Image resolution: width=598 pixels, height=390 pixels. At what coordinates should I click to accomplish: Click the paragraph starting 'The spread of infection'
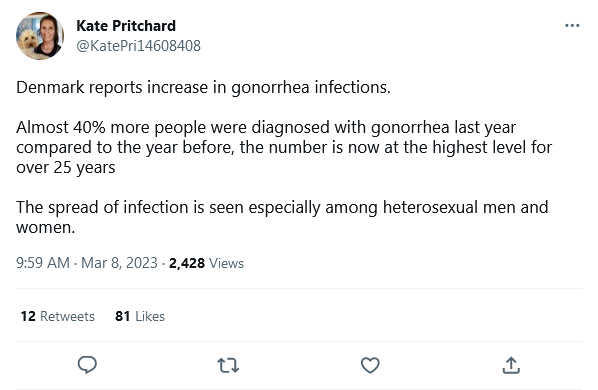282,217
